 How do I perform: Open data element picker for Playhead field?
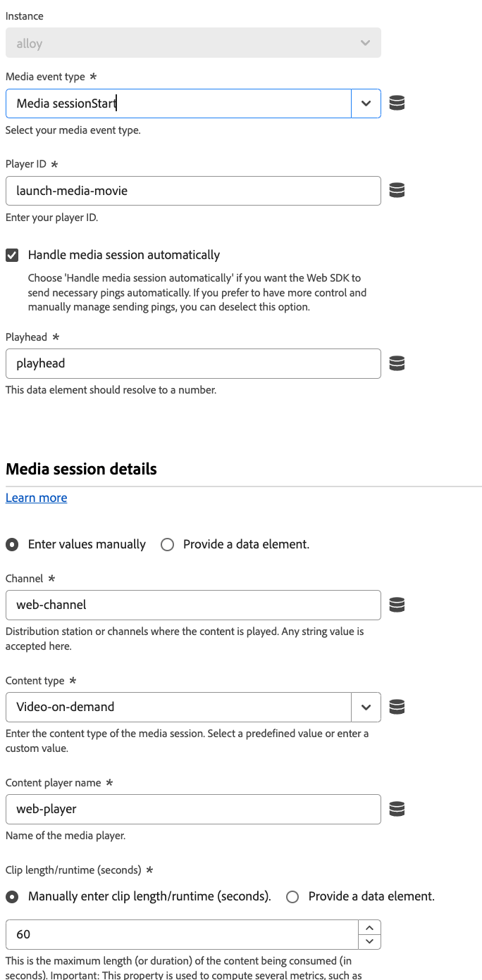coord(397,363)
